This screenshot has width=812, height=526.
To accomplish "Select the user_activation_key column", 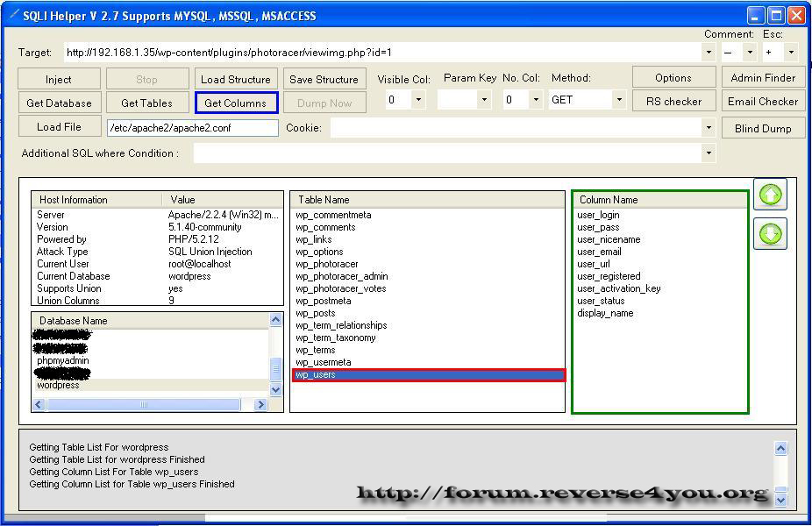I will (660, 289).
